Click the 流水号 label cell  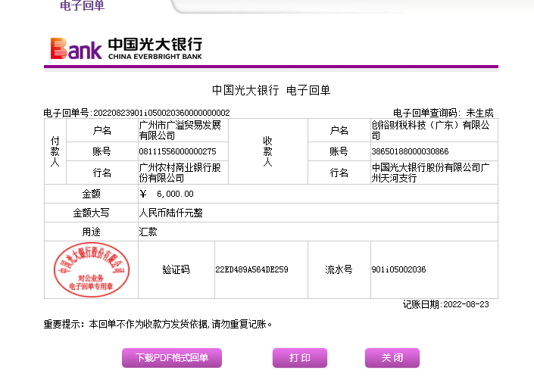coord(339,270)
